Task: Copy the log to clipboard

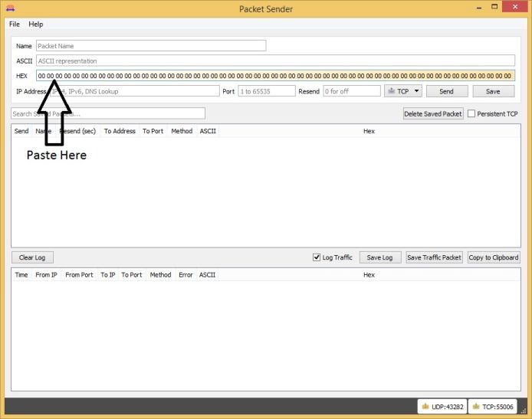Action: 493,257
